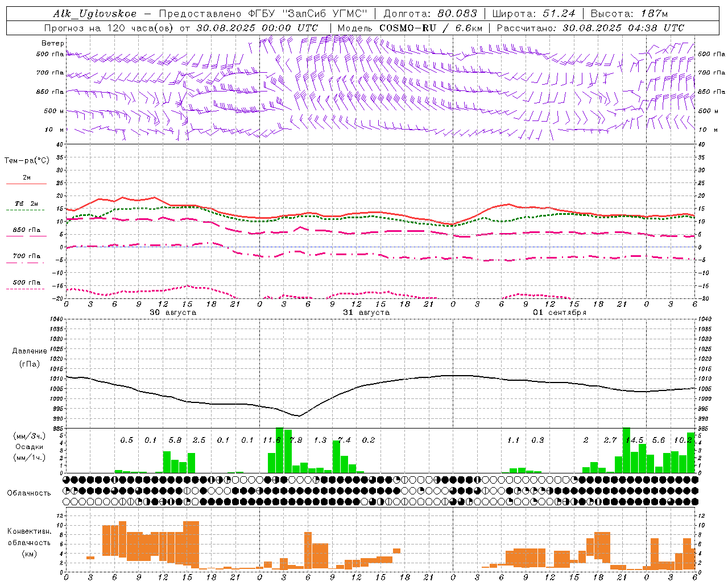Click the '5.8' precipitation total
The height and width of the screenshot is (582, 728).
click(x=175, y=440)
